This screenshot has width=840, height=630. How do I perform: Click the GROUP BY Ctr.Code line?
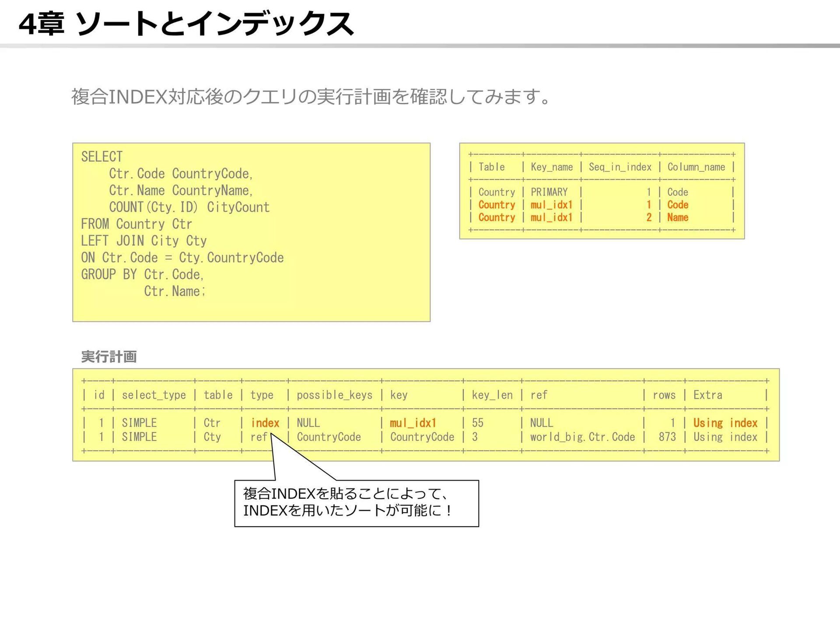pyautogui.click(x=142, y=274)
